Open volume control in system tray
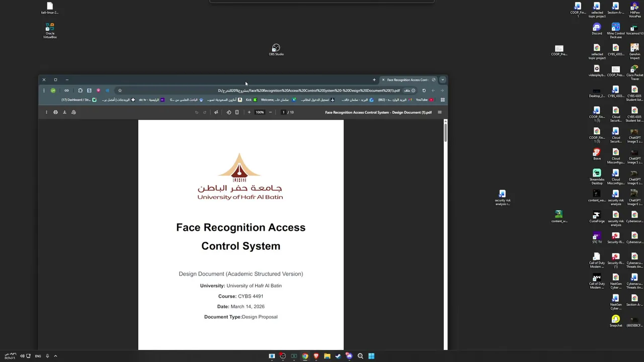 22,356
